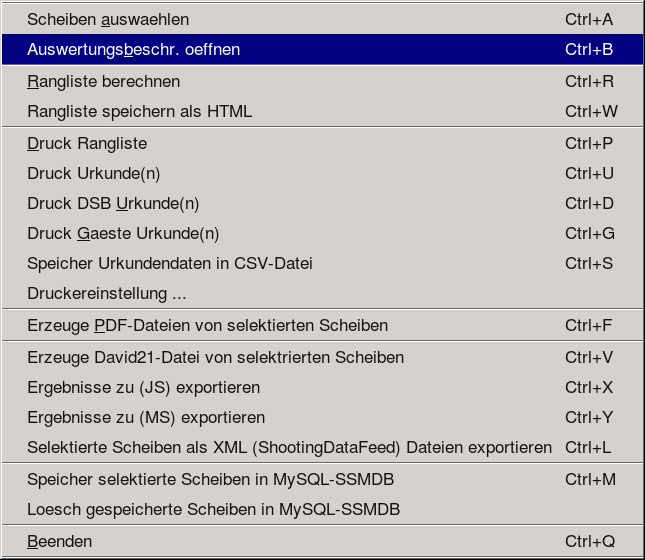Choose 'Ergebnisse zu (JS) exportieren'
Image resolution: width=645 pixels, height=560 pixels.
coord(144,387)
